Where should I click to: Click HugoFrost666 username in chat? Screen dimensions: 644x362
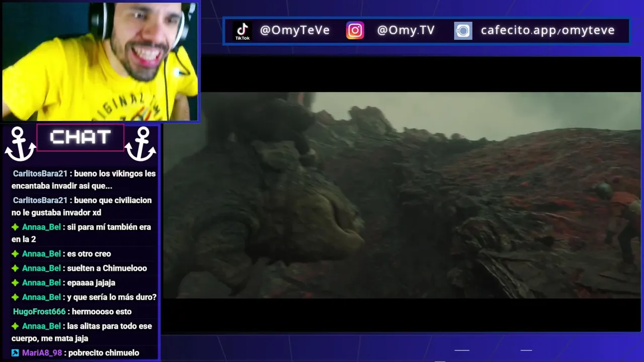(x=39, y=312)
